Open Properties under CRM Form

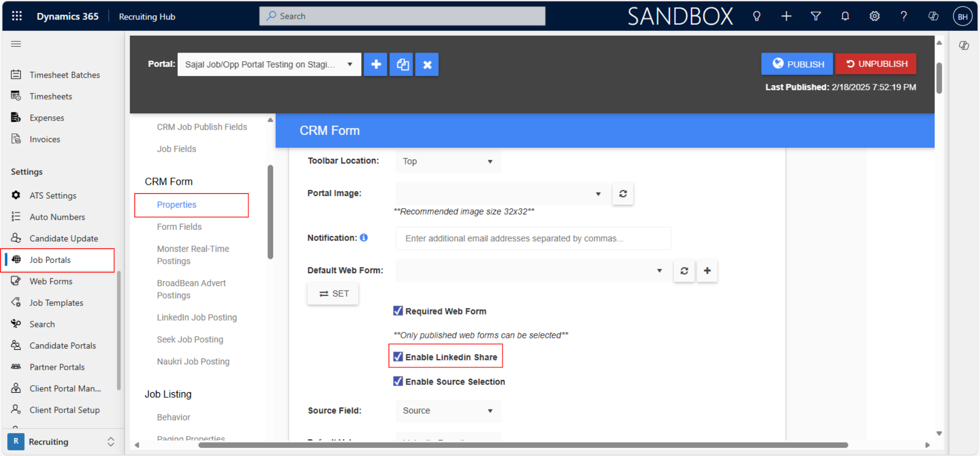pyautogui.click(x=177, y=205)
